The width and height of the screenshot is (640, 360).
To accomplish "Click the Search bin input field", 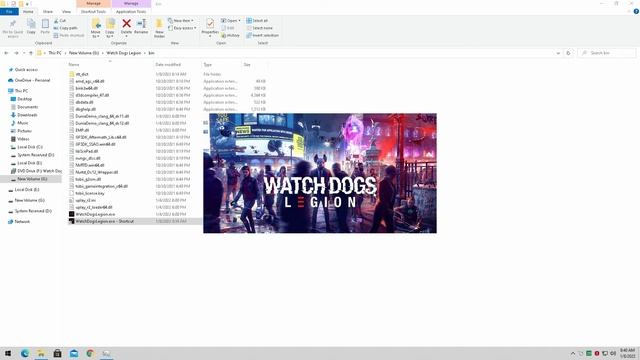I will [x=607, y=53].
